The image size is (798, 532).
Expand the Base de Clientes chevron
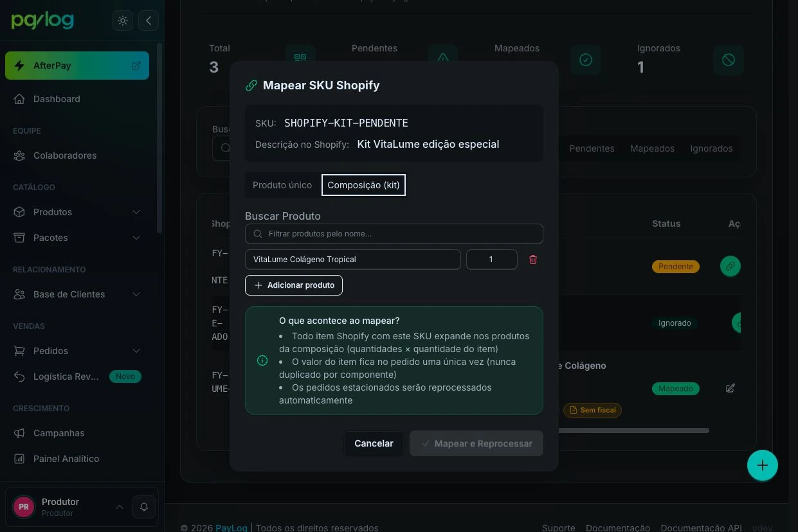click(136, 294)
